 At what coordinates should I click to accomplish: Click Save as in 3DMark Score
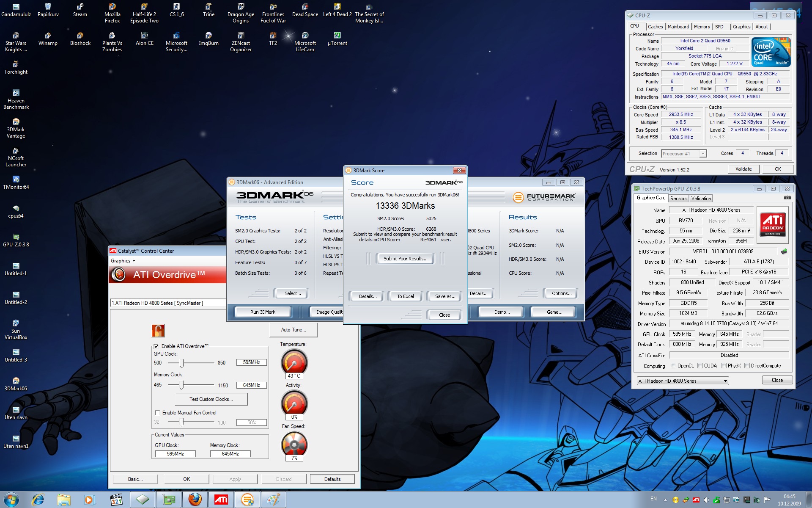[445, 296]
